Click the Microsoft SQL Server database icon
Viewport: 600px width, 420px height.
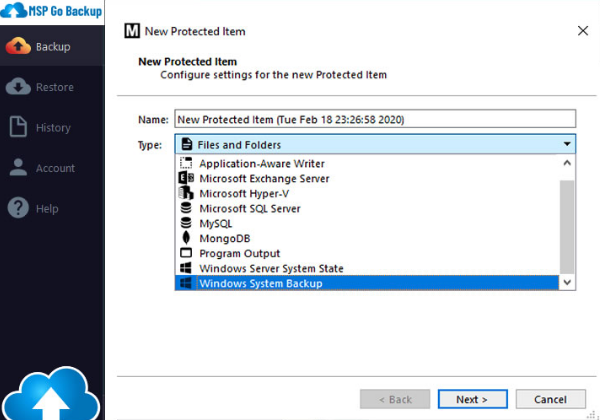[x=186, y=208]
